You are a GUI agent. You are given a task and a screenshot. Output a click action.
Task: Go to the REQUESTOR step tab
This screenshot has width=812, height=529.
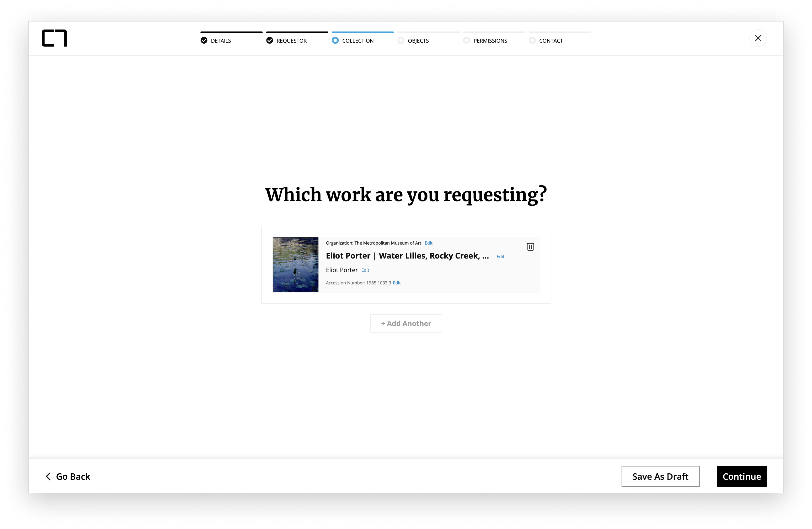[291, 41]
